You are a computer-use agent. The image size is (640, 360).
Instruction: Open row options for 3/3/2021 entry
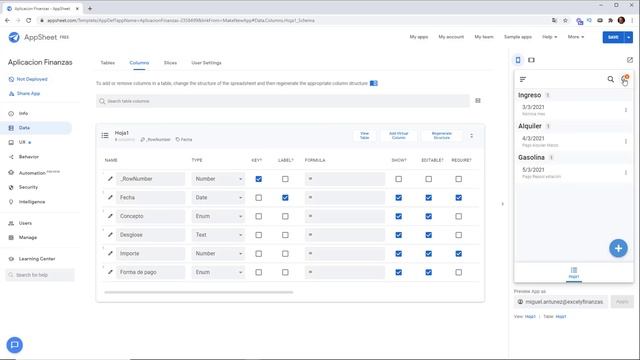tap(626, 110)
